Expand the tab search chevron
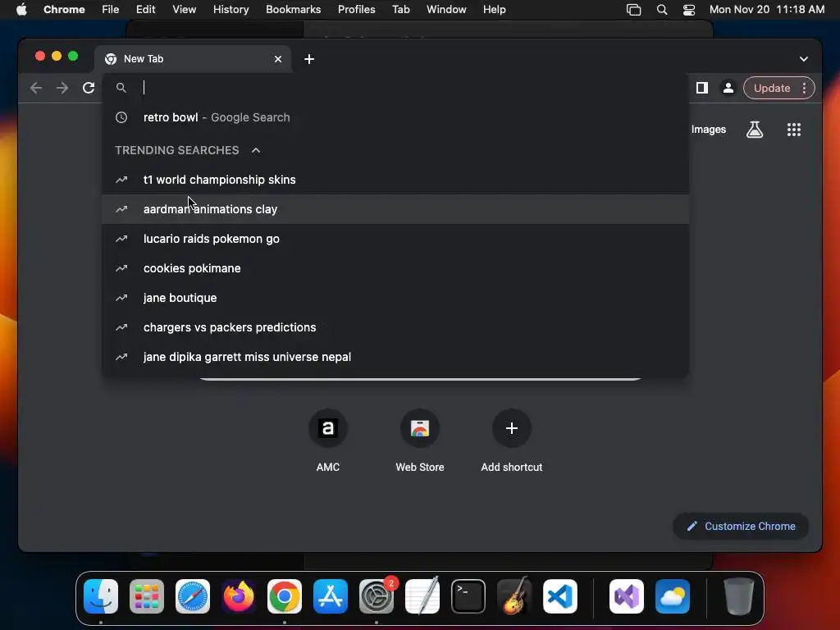Image resolution: width=840 pixels, height=630 pixels. coord(804,59)
